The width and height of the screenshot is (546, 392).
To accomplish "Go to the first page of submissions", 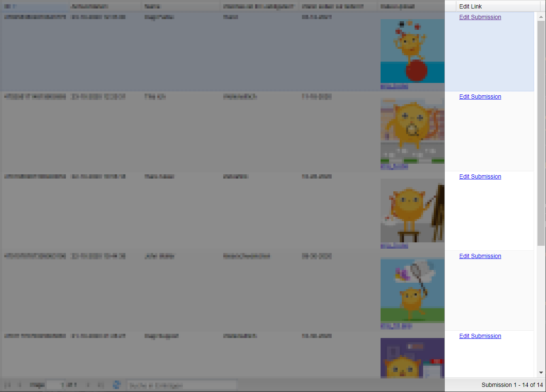I will (x=7, y=385).
